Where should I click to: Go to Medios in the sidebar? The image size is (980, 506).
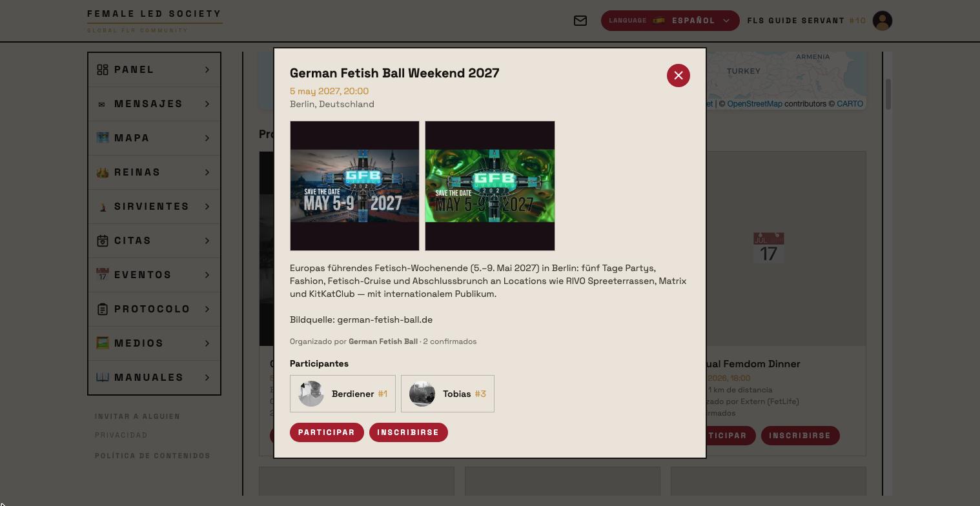tap(154, 343)
